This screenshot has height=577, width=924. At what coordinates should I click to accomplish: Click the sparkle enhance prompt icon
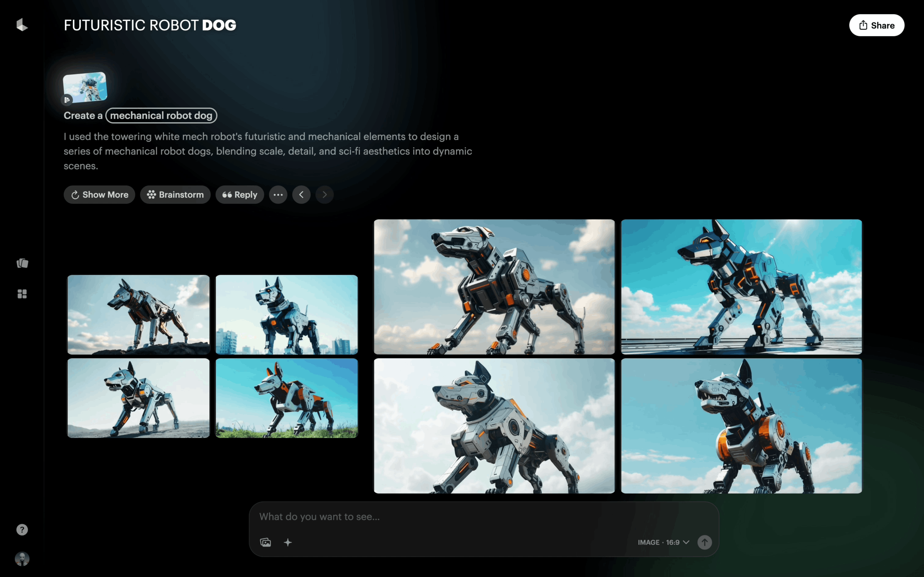click(288, 542)
